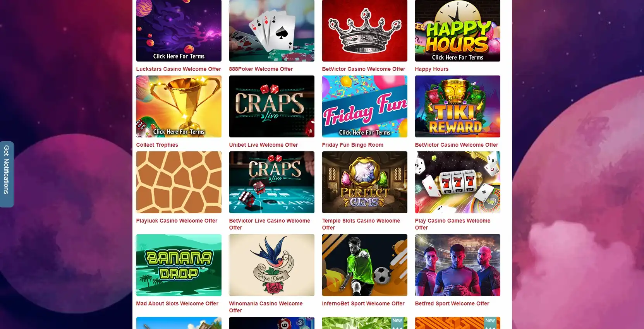Click the Friday Fun Bingo Room link
Image resolution: width=644 pixels, height=329 pixels.
352,145
